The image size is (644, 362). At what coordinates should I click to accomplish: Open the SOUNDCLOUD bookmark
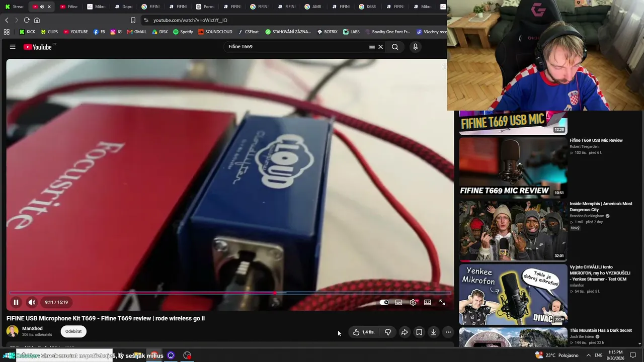(x=215, y=32)
